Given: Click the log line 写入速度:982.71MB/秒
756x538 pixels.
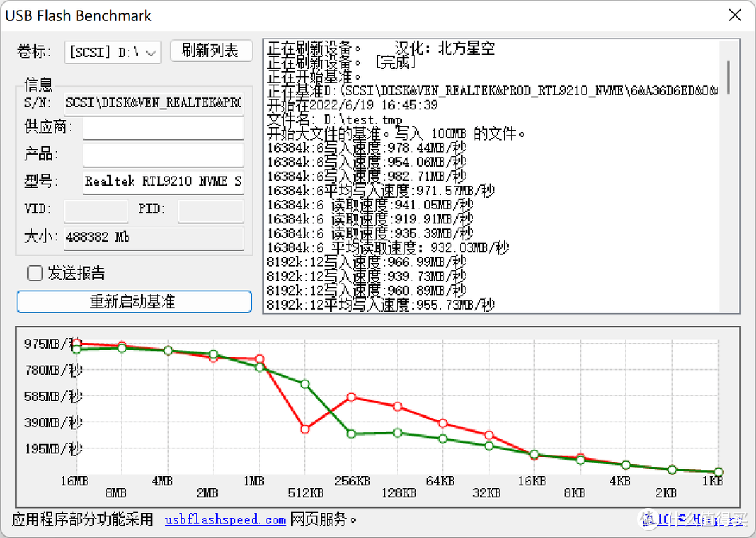Looking at the screenshot, I should [366, 176].
